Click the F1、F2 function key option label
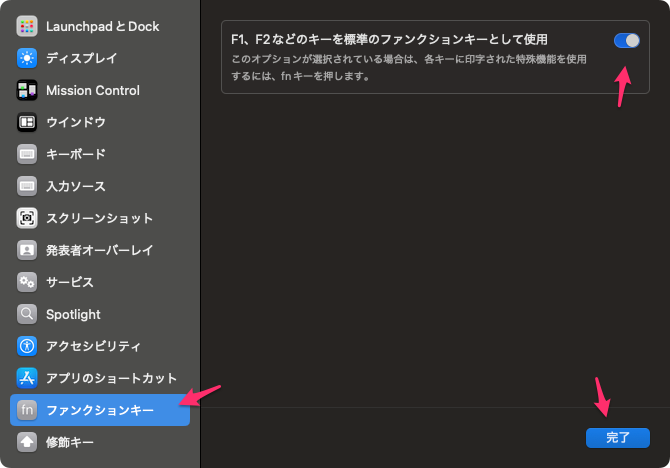Image resolution: width=670 pixels, height=468 pixels. pos(390,39)
